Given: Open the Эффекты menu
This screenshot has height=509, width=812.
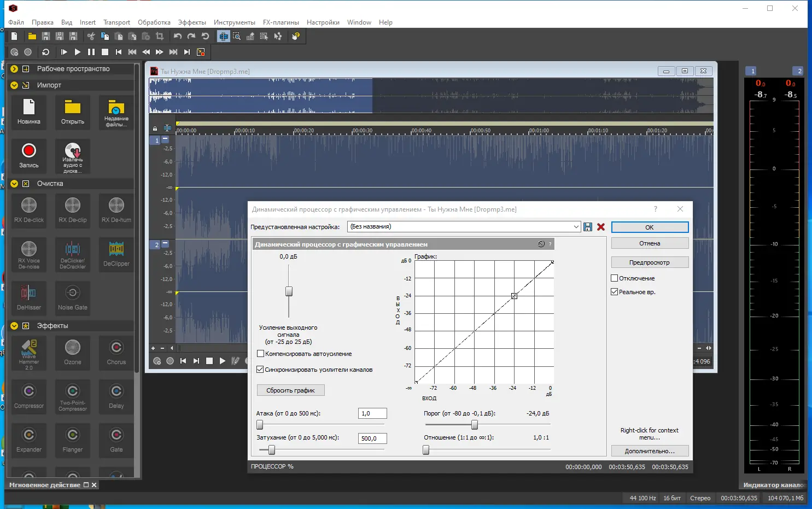Looking at the screenshot, I should point(192,22).
